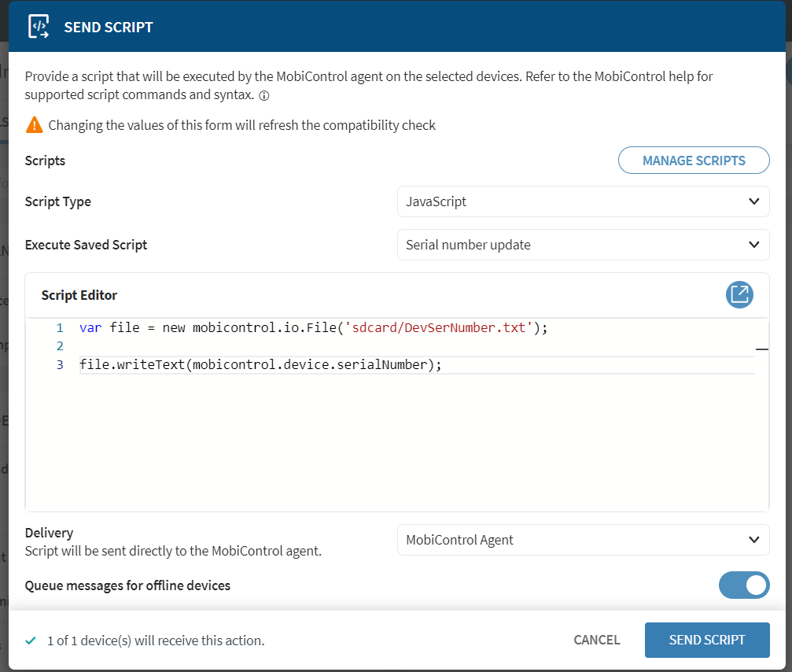
Task: Click the info icon after 'syntax'
Action: coord(264,96)
